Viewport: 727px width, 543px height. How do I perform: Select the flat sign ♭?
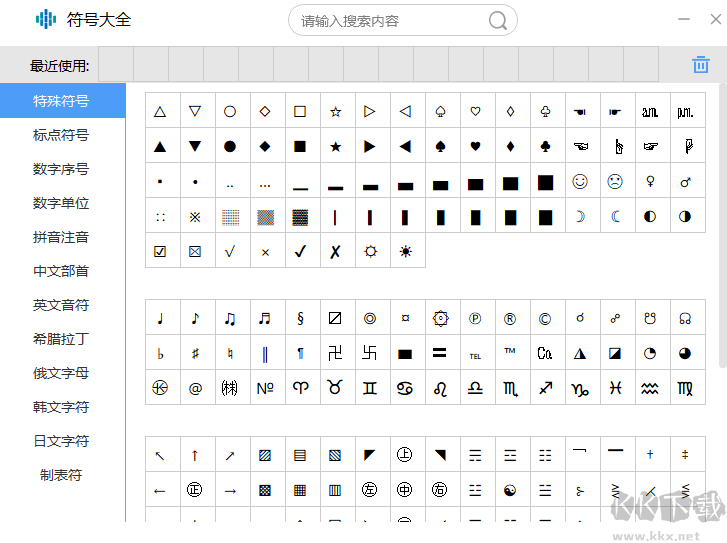(x=160, y=353)
